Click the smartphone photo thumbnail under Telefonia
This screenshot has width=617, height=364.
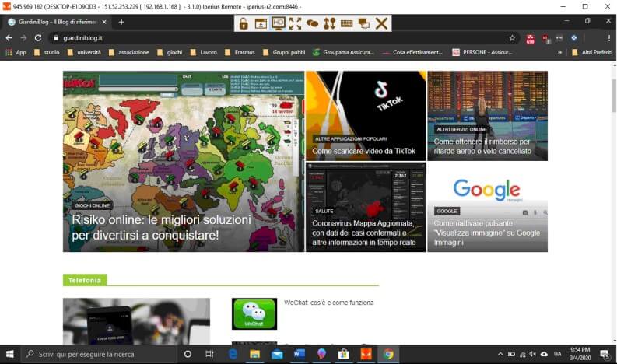coord(136,321)
